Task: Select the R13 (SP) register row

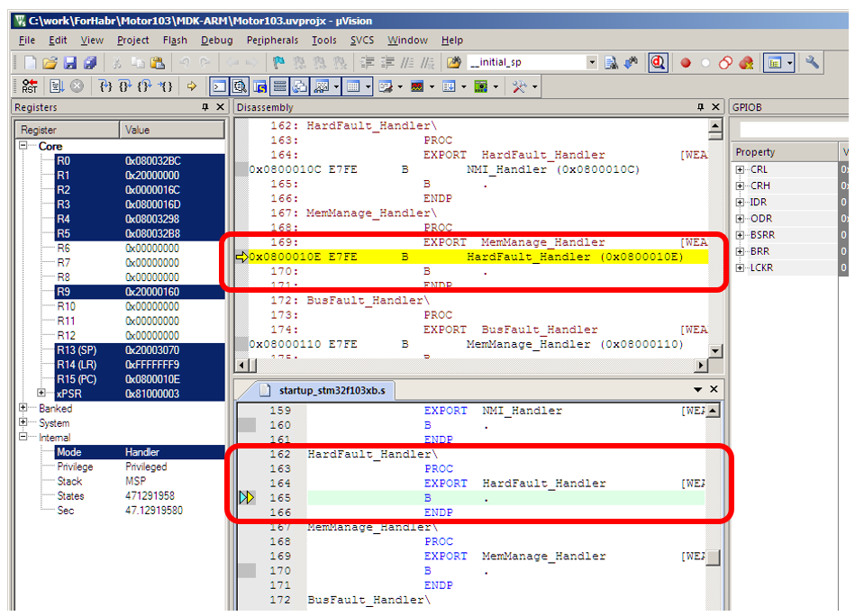Action: click(140, 350)
